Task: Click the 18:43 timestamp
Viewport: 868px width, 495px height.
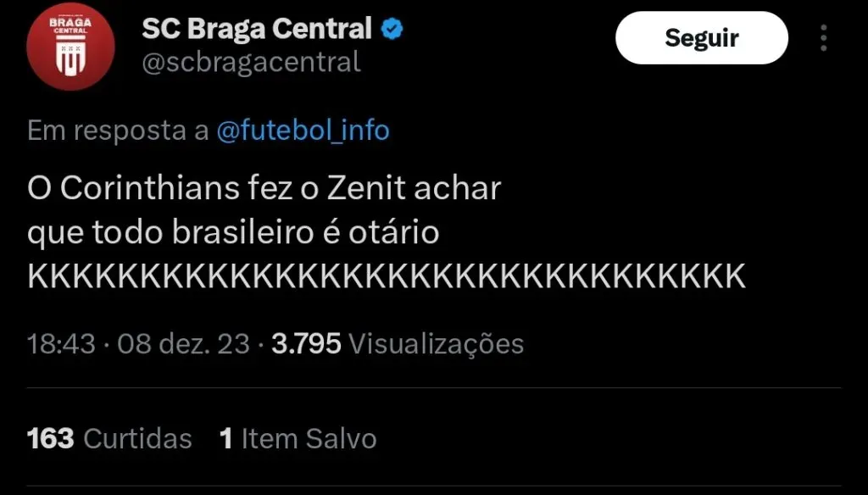Action: pyautogui.click(x=60, y=343)
